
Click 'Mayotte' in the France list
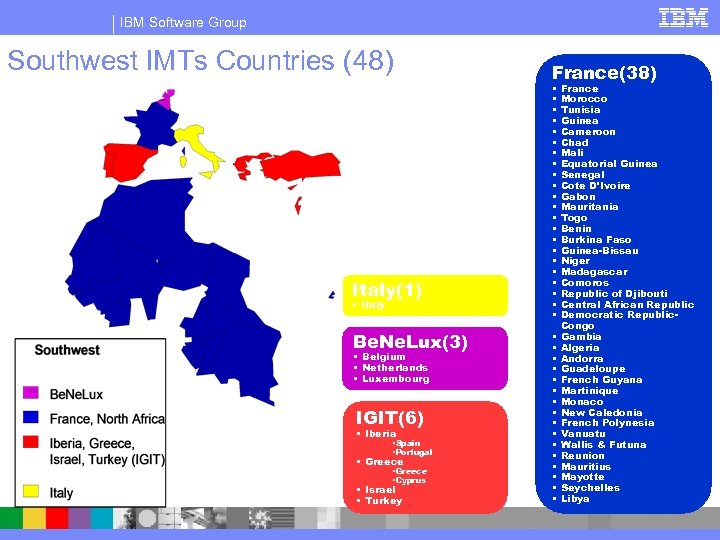coord(583,477)
